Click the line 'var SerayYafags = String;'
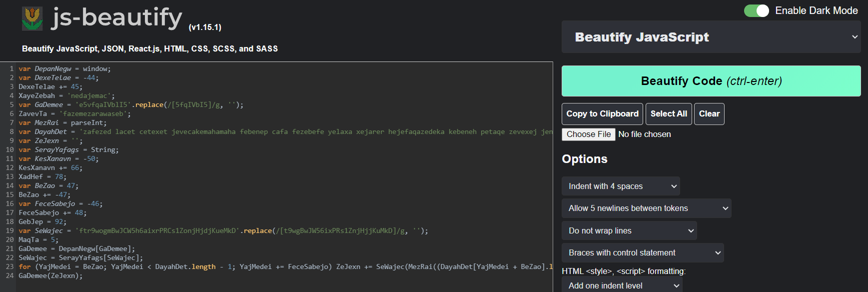The height and width of the screenshot is (292, 868). pos(69,149)
